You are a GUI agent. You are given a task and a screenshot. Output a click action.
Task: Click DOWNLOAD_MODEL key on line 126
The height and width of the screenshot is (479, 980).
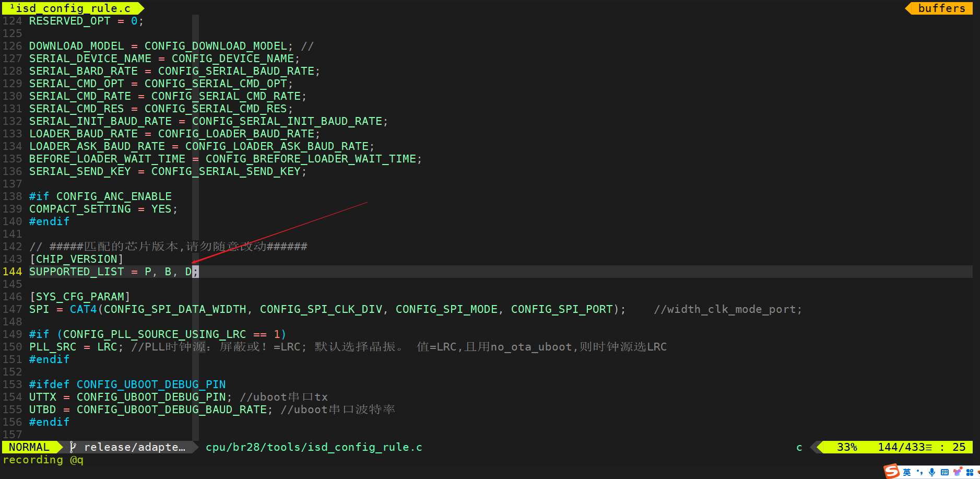tap(77, 46)
